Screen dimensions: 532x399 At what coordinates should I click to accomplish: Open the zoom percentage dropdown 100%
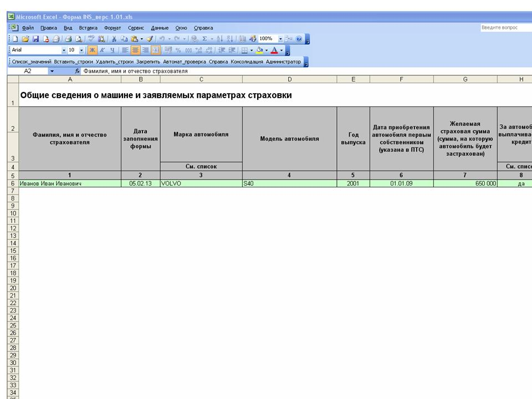(280, 39)
